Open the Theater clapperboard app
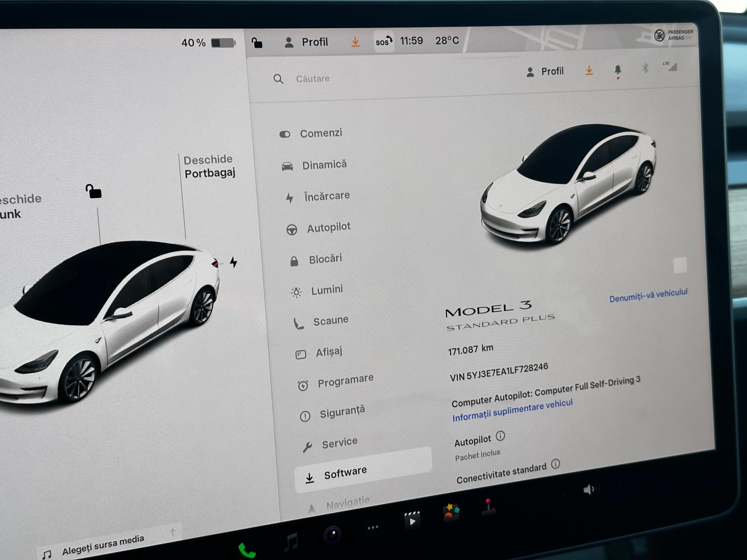Screen dimensions: 747x560 click(x=412, y=520)
